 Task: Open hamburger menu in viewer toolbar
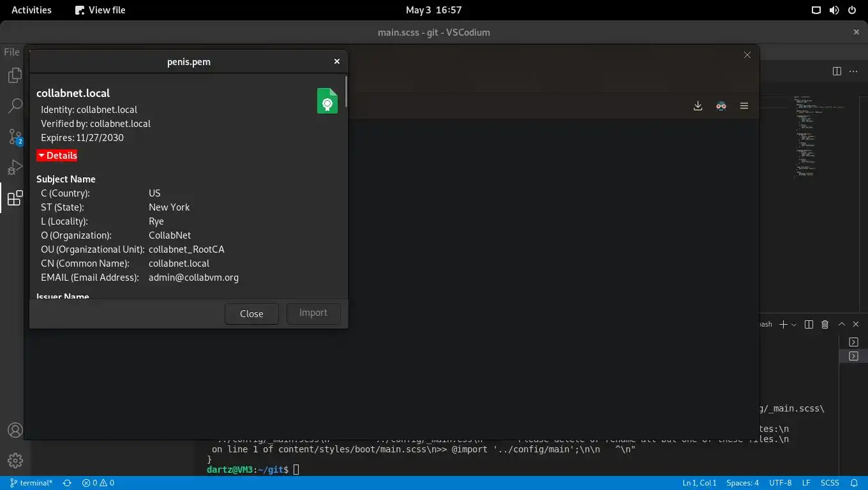tap(744, 106)
